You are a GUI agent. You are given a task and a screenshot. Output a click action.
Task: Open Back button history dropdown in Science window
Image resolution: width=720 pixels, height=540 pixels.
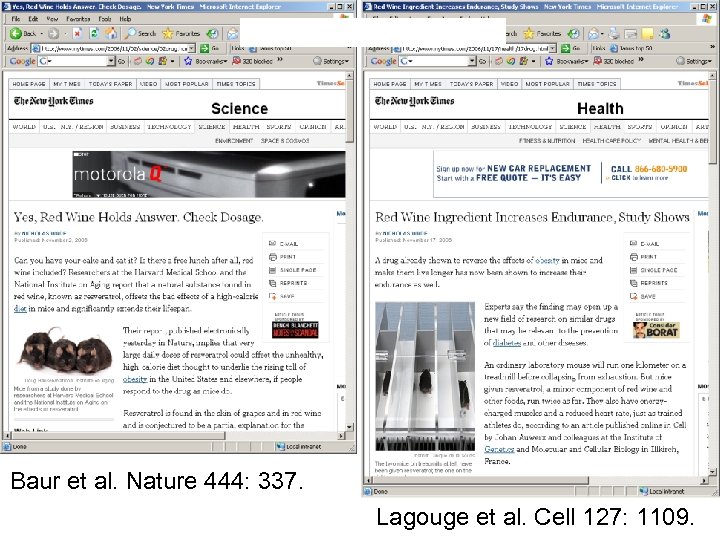pyautogui.click(x=41, y=34)
